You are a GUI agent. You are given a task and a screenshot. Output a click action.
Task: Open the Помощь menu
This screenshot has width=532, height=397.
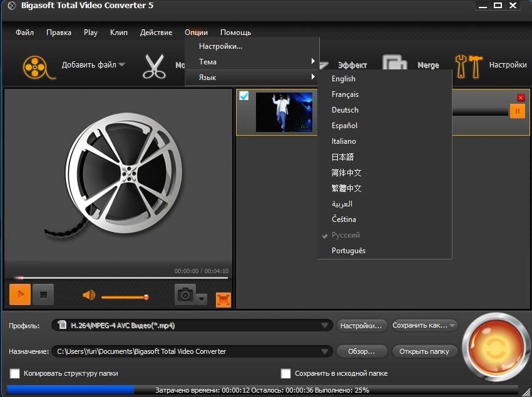click(235, 33)
